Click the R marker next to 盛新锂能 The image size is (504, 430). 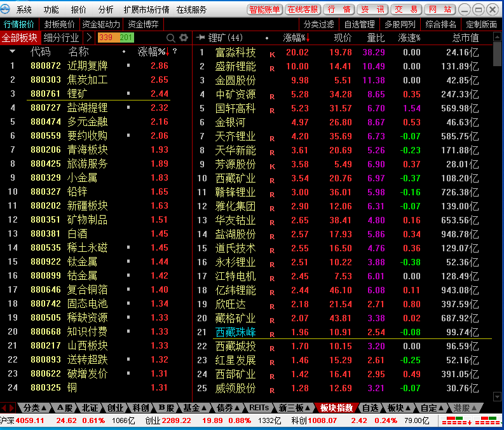tap(272, 69)
